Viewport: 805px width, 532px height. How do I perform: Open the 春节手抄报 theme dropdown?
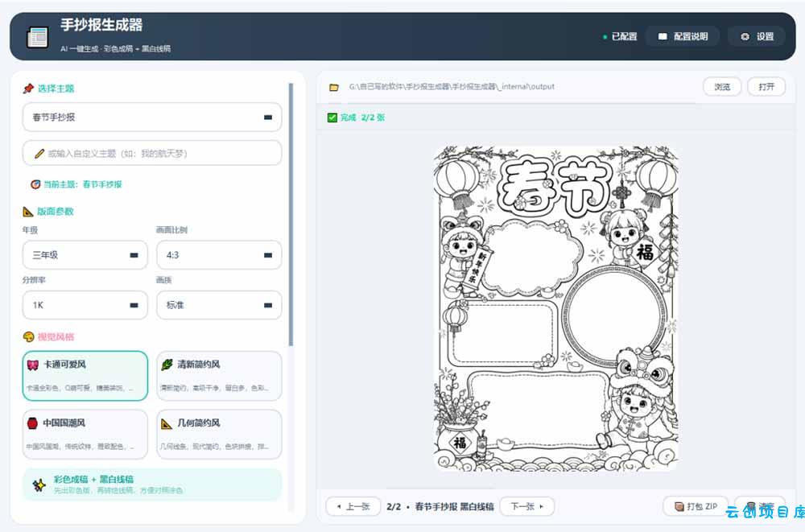[x=152, y=117]
